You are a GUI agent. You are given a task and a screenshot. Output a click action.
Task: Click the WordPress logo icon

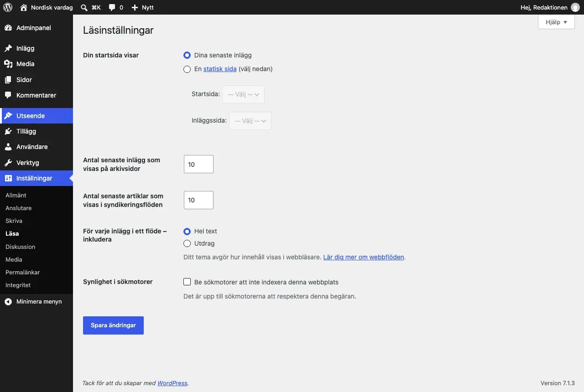pyautogui.click(x=8, y=7)
